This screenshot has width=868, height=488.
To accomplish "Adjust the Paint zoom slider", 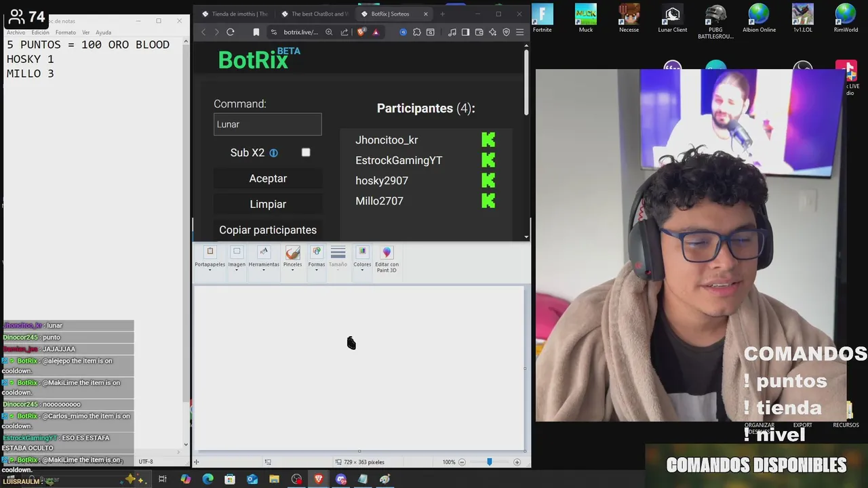I will [x=489, y=462].
